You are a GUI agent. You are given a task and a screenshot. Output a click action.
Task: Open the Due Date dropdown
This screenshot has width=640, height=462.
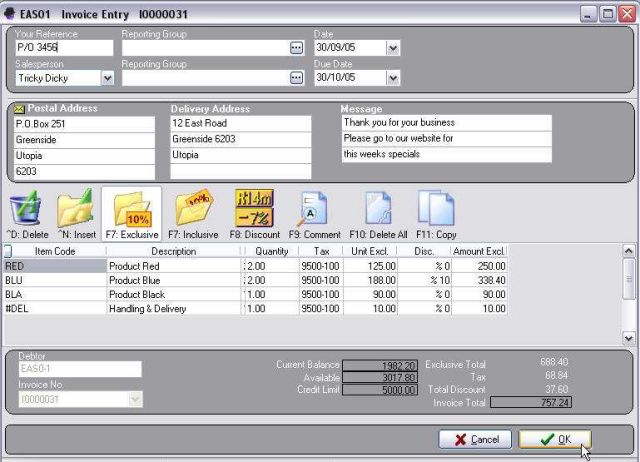click(392, 78)
